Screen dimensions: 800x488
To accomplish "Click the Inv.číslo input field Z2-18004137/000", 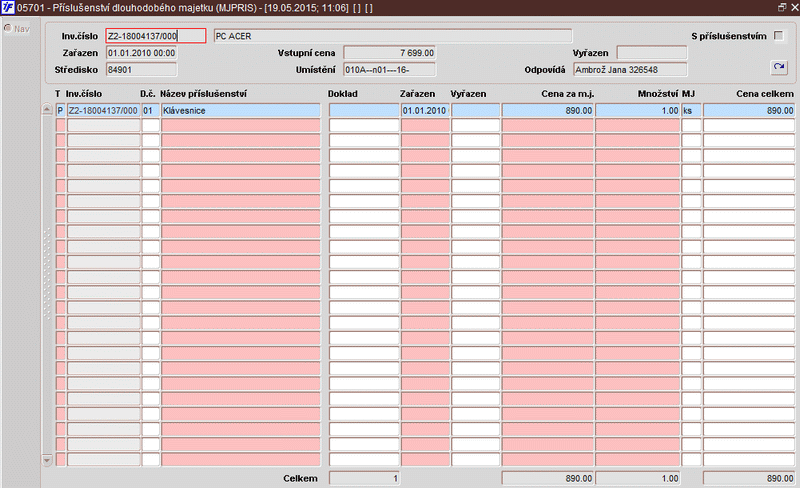I will (156, 36).
